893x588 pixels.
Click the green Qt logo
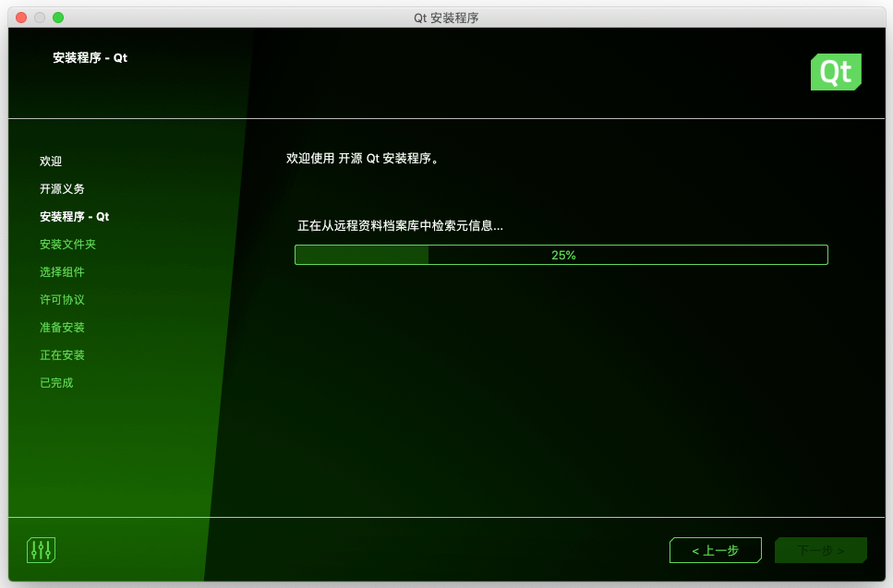tap(836, 72)
